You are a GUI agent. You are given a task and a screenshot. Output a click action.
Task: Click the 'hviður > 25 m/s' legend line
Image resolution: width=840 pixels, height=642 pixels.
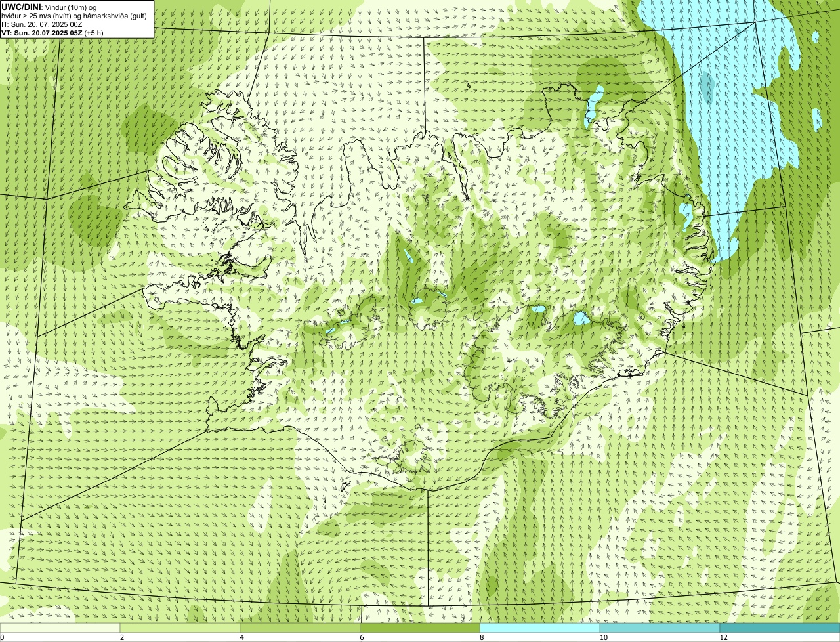74,16
